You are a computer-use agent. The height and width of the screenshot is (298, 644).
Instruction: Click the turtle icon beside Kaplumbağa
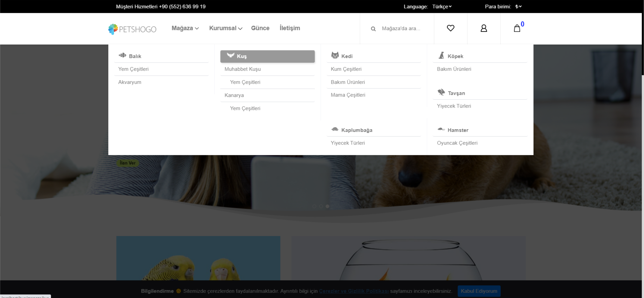coord(335,129)
